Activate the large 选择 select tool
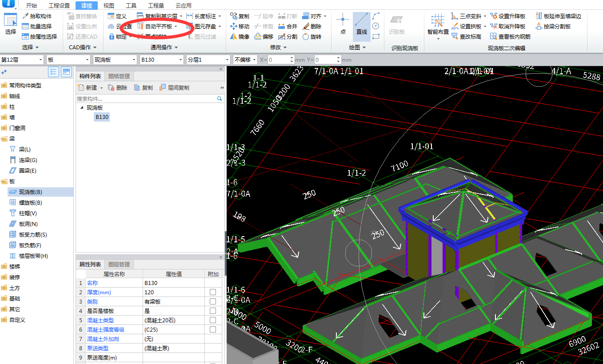This screenshot has height=364, width=603. coord(10,25)
